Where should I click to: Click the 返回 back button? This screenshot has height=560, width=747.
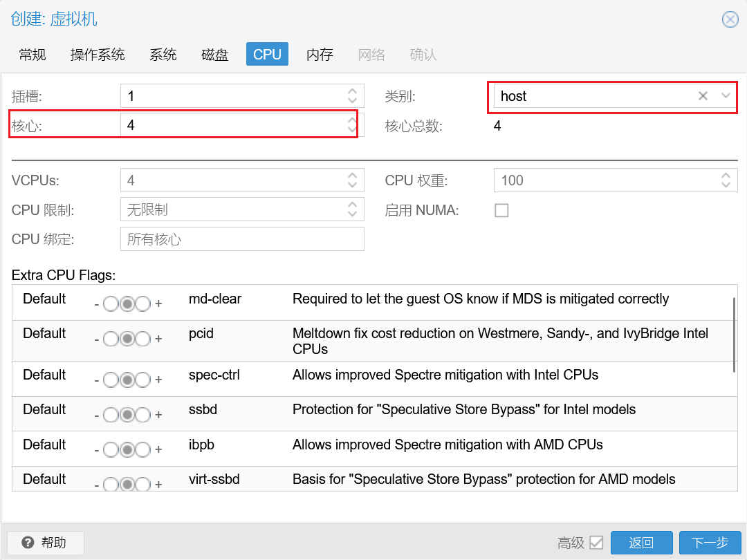(641, 543)
